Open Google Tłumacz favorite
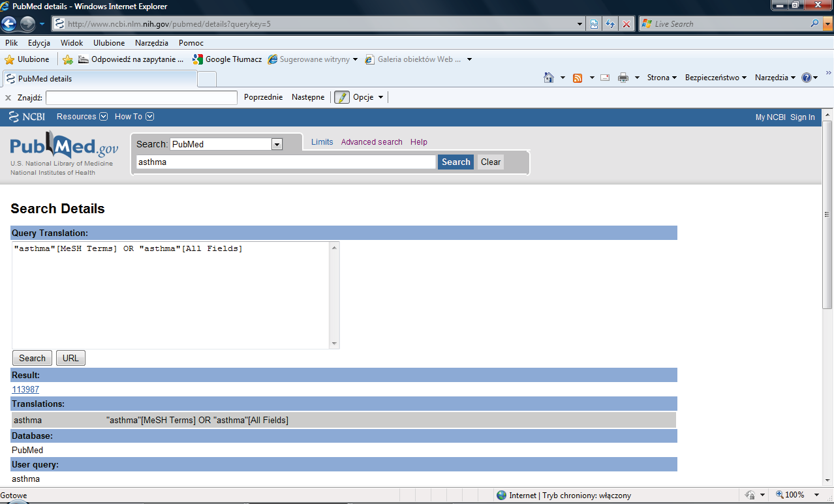The width and height of the screenshot is (834, 504). pyautogui.click(x=227, y=59)
